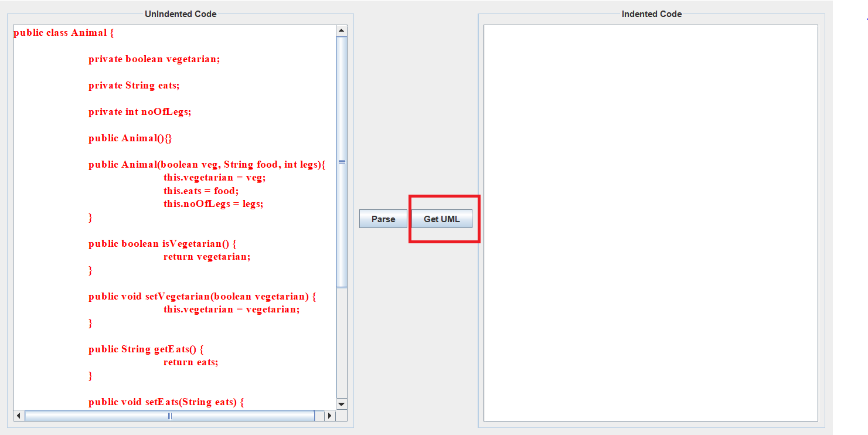Click the horizontal scrollbar right arrow
Viewport: 868px width, 435px height.
329,416
